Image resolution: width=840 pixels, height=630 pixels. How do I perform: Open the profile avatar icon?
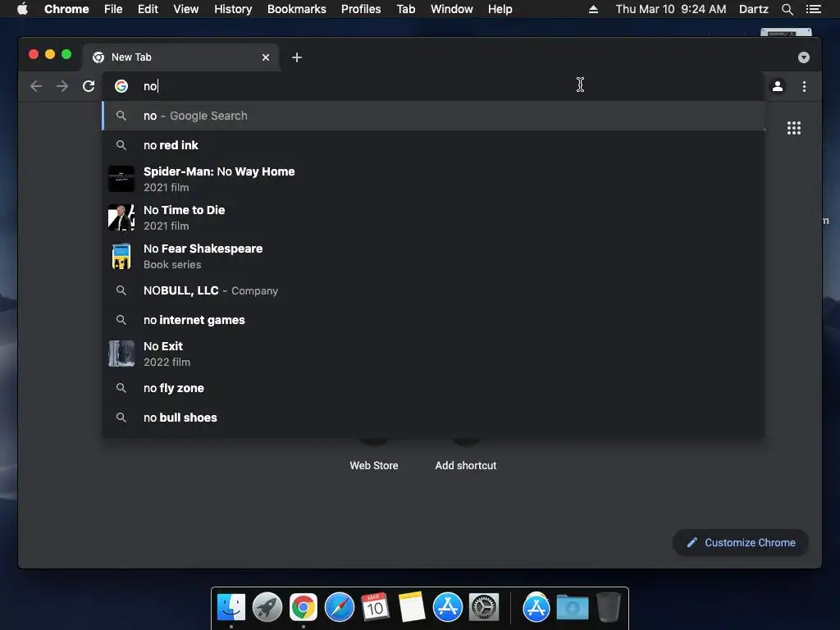(778, 86)
